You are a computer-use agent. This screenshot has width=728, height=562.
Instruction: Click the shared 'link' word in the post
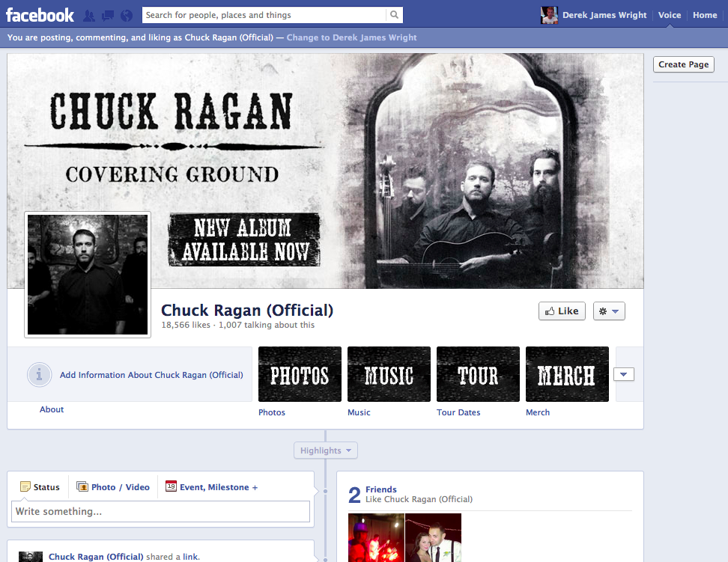click(x=190, y=557)
